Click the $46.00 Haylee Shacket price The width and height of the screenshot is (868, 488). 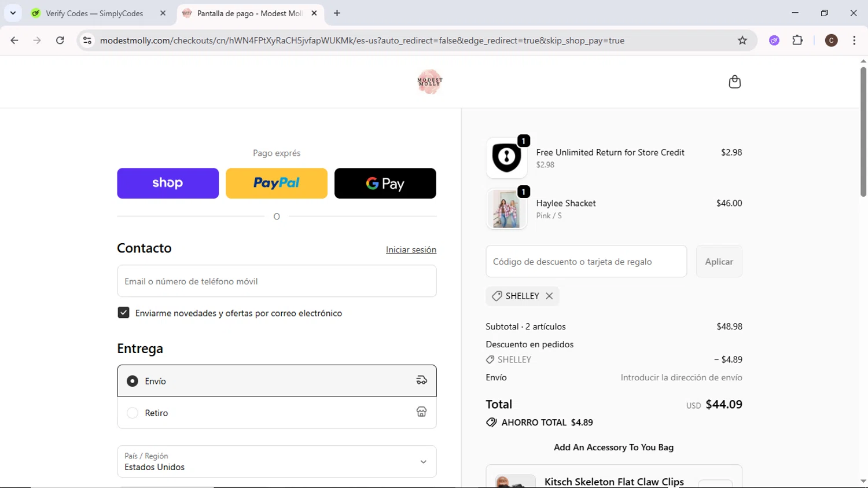[729, 203]
